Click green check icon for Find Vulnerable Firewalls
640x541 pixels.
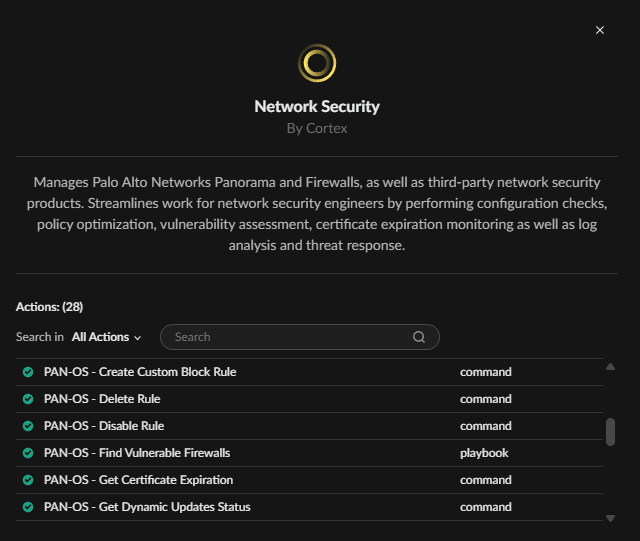tap(28, 453)
